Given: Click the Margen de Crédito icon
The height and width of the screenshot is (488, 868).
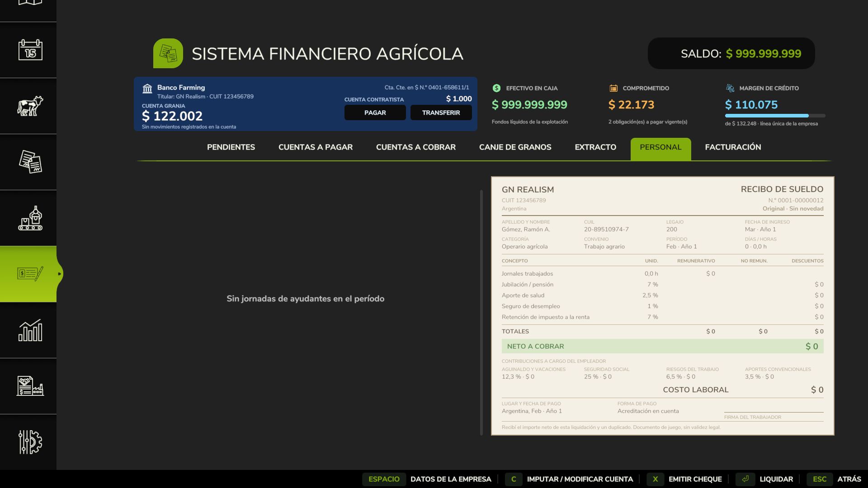Looking at the screenshot, I should [x=730, y=88].
